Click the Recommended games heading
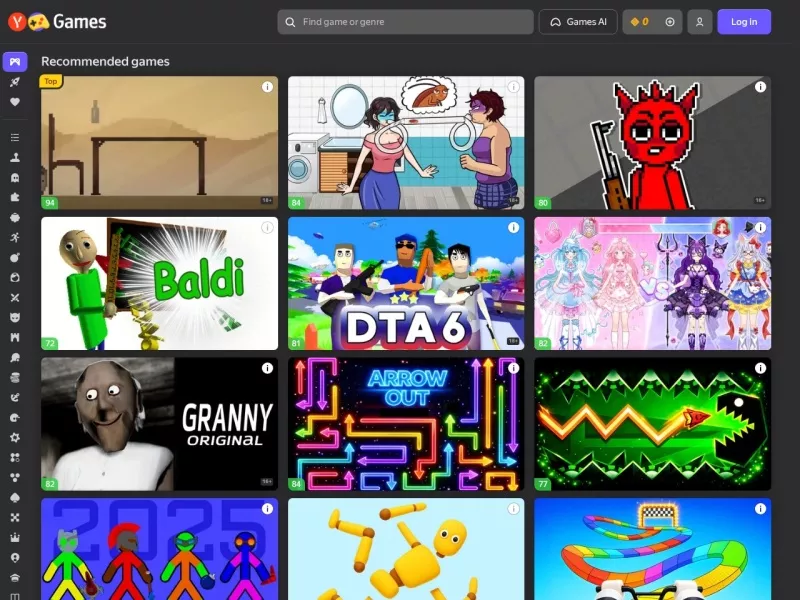The height and width of the screenshot is (600, 800). point(105,61)
